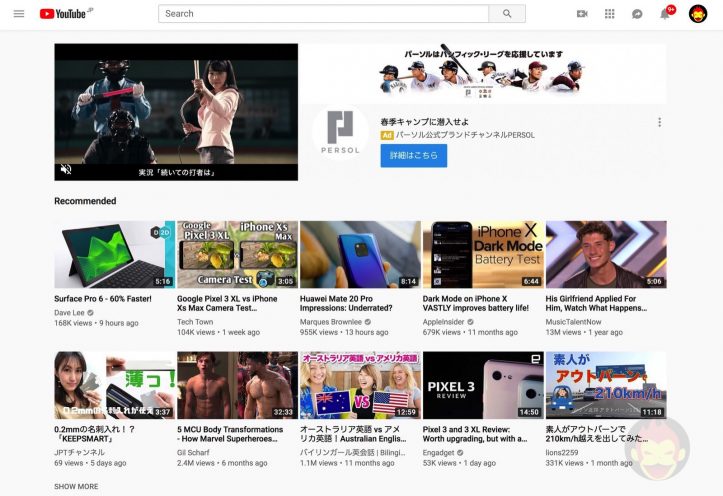Open the Surface Pro 6 video thumbnail
This screenshot has height=496, width=723.
[x=115, y=254]
